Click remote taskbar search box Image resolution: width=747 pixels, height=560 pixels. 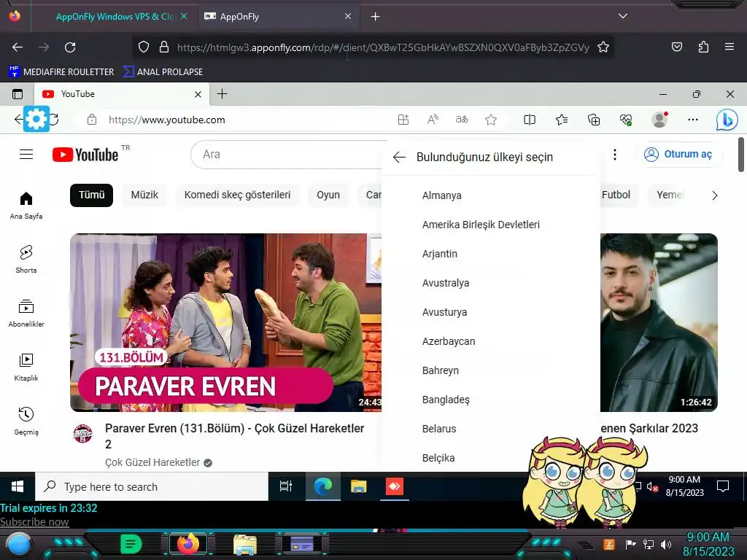tap(152, 486)
